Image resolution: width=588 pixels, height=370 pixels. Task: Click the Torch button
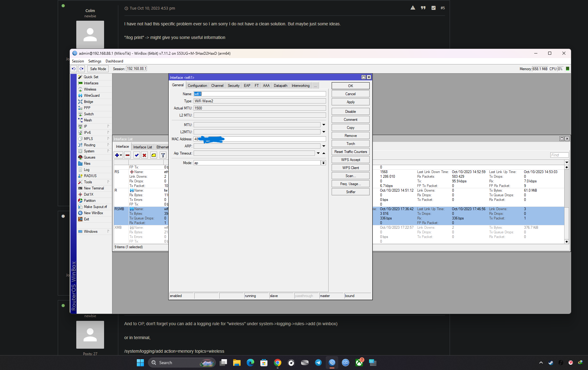tap(351, 144)
